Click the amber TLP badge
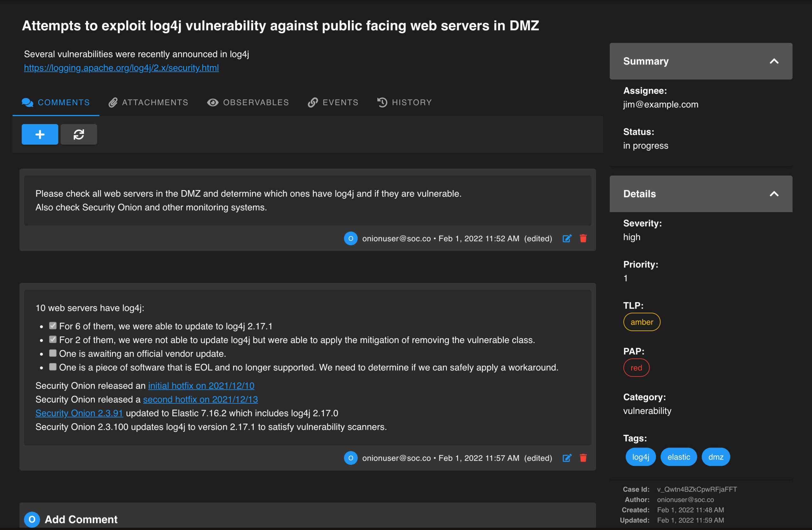This screenshot has width=812, height=530. pyautogui.click(x=641, y=322)
